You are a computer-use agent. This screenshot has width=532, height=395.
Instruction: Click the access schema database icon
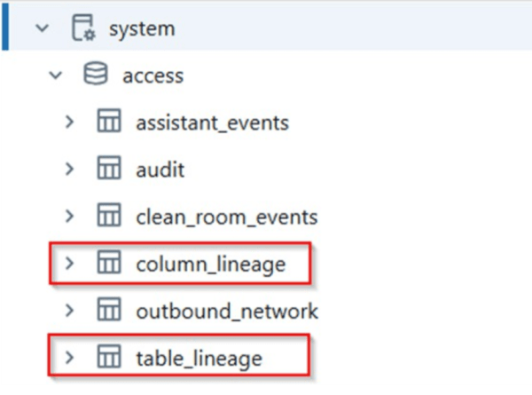[95, 75]
